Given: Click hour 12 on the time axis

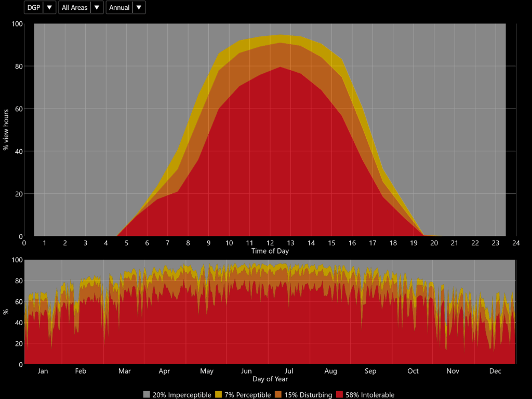Looking at the screenshot, I should point(270,243).
